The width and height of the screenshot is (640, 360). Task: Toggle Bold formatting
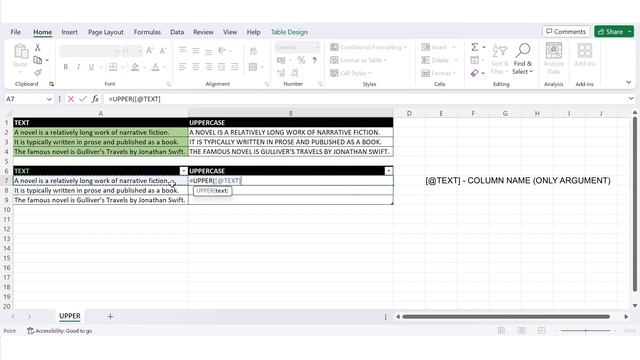[65, 67]
